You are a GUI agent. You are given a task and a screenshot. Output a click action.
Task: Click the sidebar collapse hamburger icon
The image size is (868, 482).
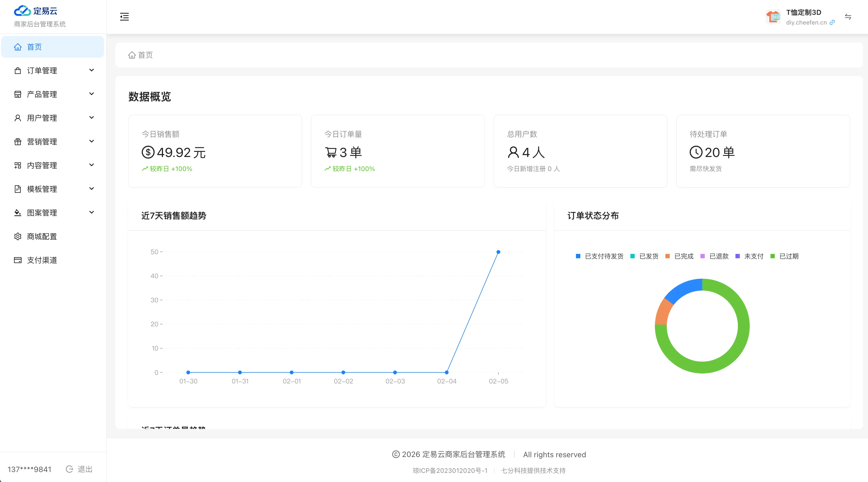click(x=124, y=16)
